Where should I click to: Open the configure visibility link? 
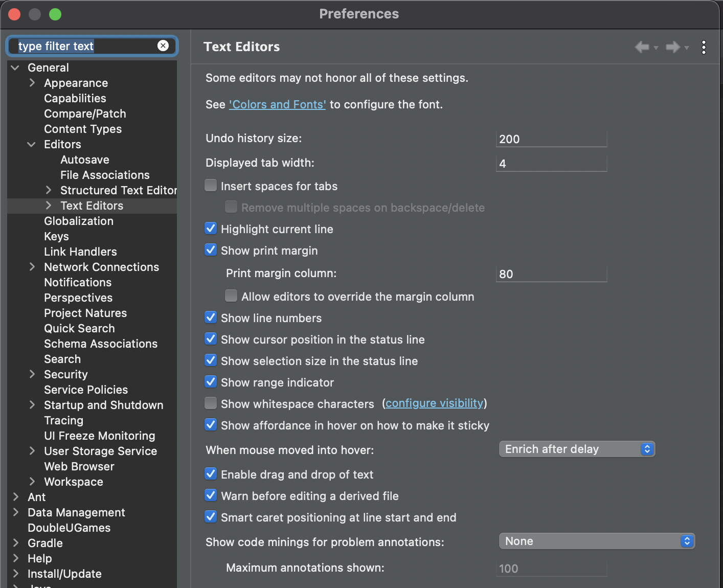point(434,403)
